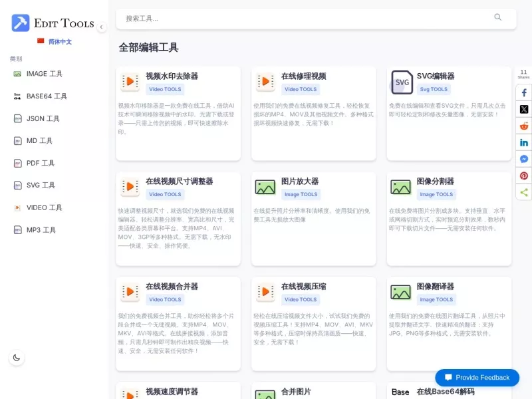Open the 图像分割器 tool
This screenshot has width=532, height=399.
click(435, 181)
